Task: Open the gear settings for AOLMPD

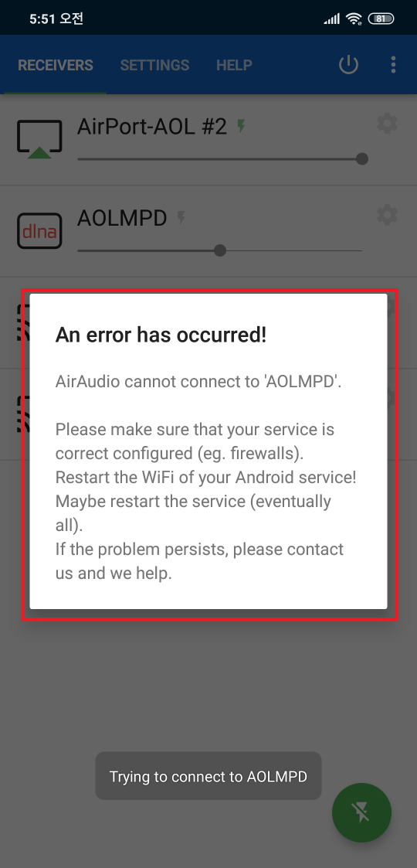Action: point(387,215)
